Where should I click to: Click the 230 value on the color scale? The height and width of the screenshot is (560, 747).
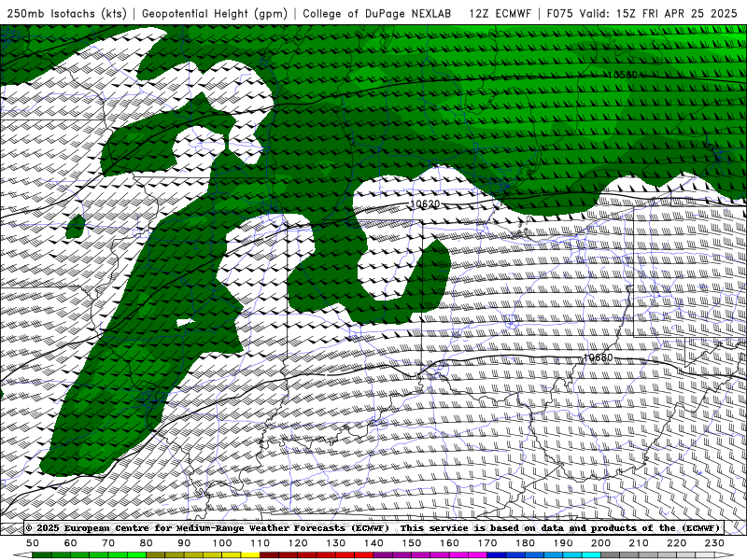pyautogui.click(x=714, y=543)
